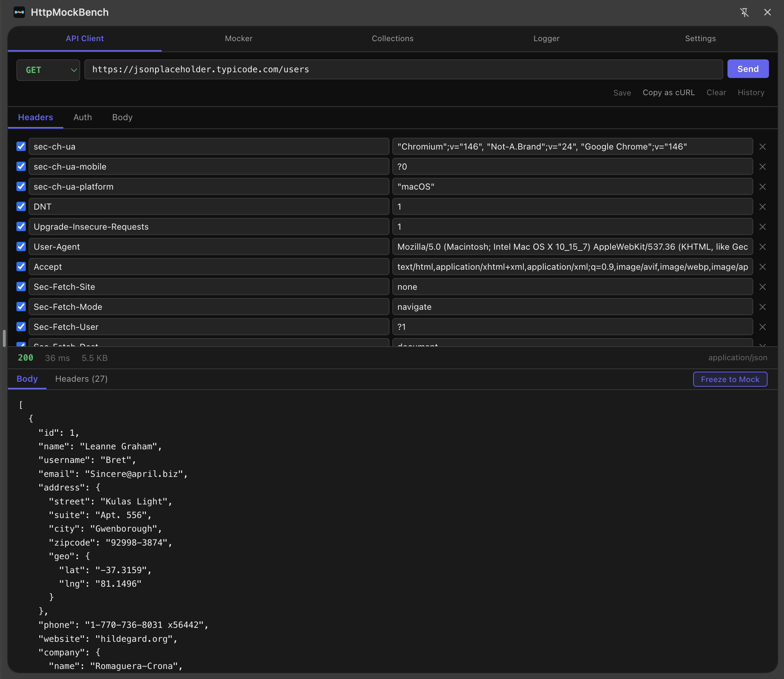Open the Auth tab
The height and width of the screenshot is (679, 784).
click(x=83, y=117)
